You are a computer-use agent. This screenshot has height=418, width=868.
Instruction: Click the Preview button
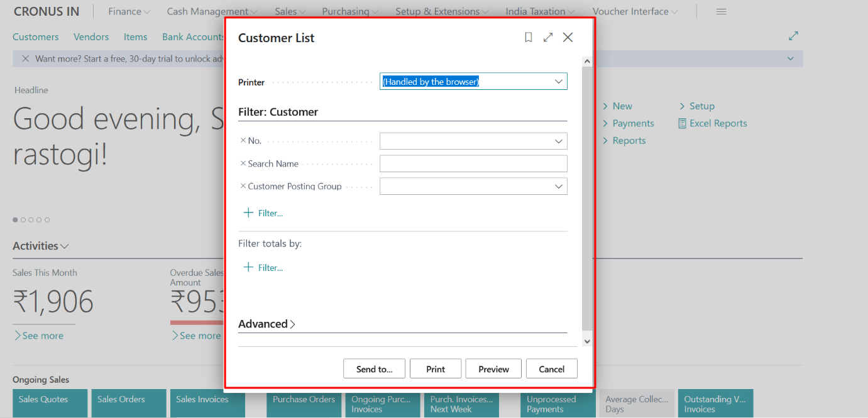pyautogui.click(x=493, y=368)
